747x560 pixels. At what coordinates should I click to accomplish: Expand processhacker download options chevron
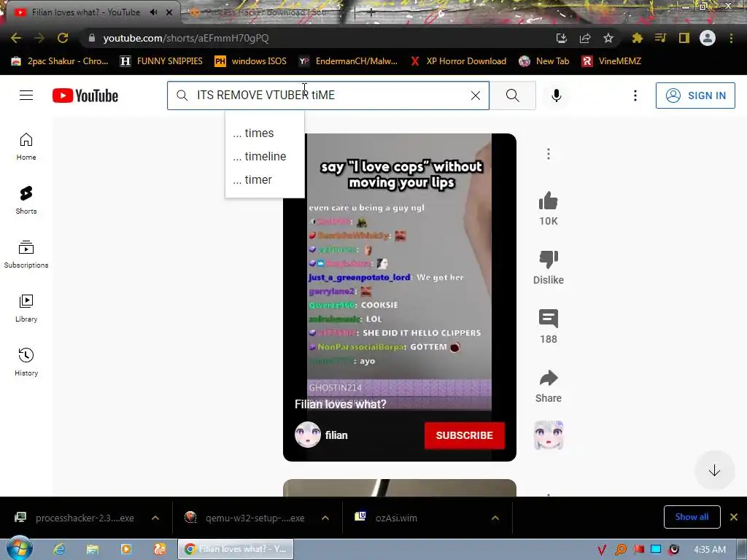click(x=155, y=518)
